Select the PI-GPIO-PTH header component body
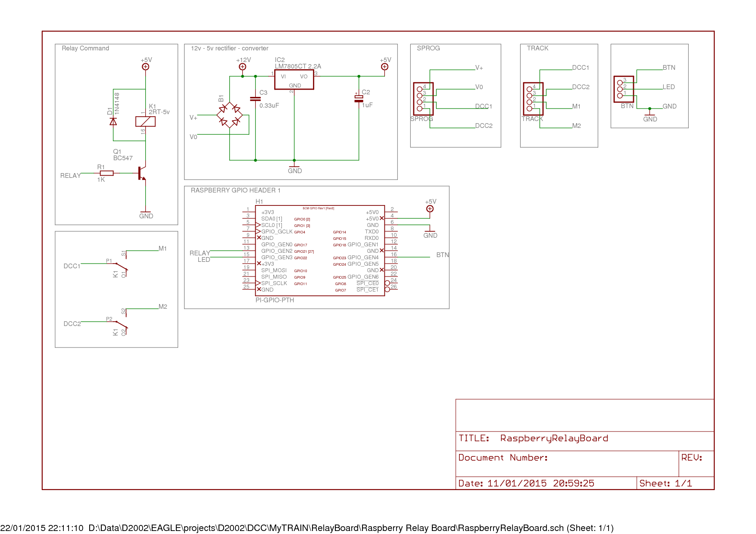Screen dimensions: 756x534 click(320, 251)
